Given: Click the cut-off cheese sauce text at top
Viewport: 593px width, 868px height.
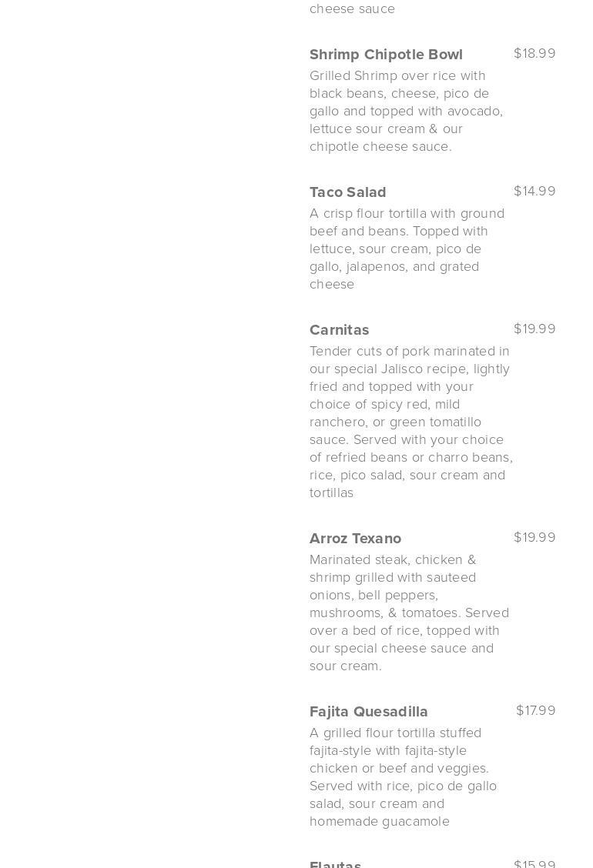Looking at the screenshot, I should [x=352, y=8].
